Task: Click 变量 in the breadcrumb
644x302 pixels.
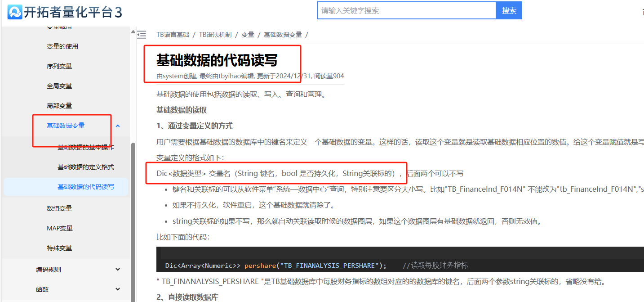Action: [x=248, y=35]
